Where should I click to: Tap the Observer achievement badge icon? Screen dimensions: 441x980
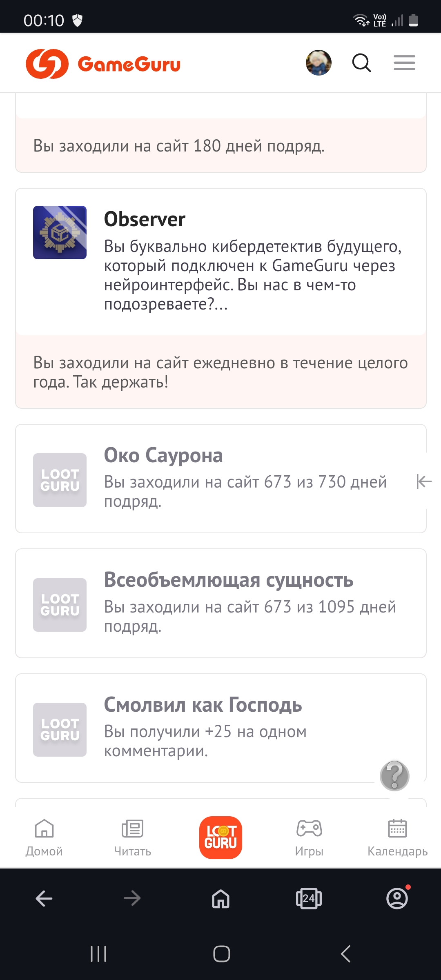pos(60,232)
